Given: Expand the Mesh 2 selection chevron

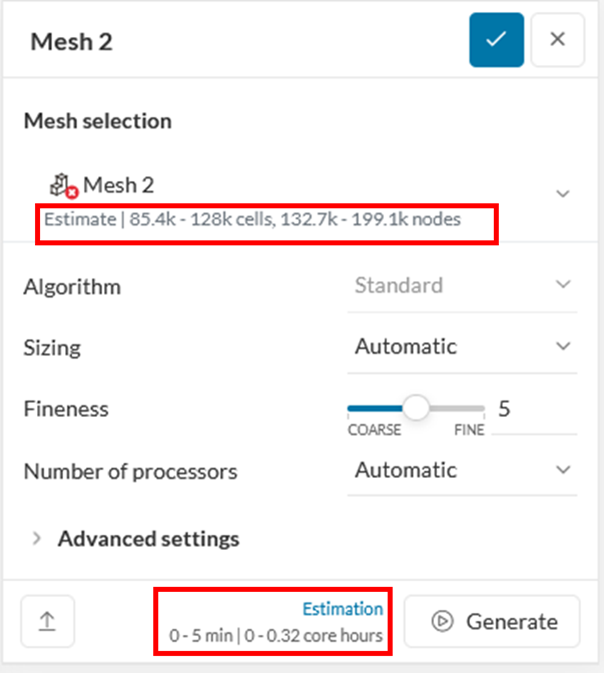Looking at the screenshot, I should pos(563,193).
